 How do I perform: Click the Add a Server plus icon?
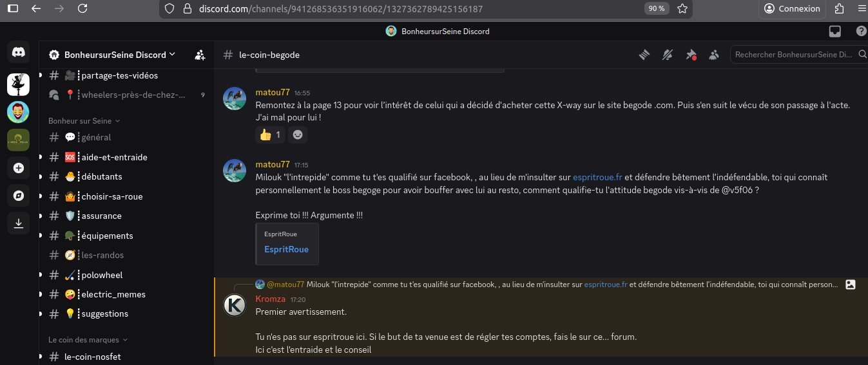coord(18,168)
